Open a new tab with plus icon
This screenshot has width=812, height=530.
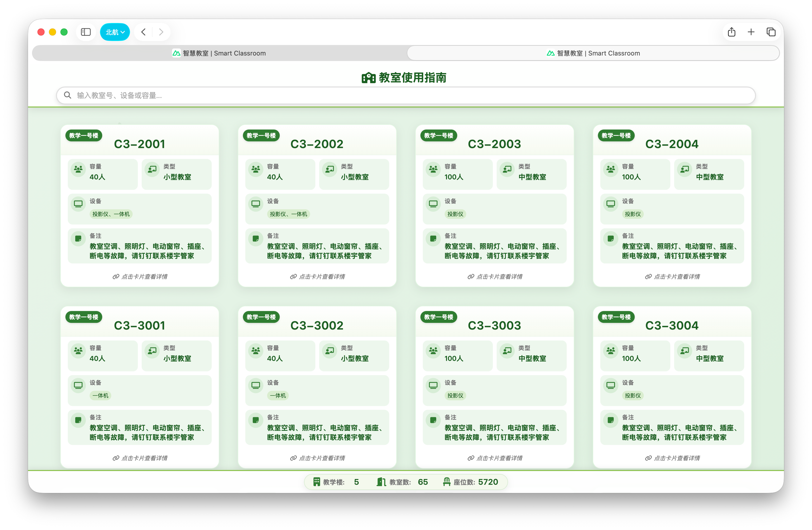(751, 32)
